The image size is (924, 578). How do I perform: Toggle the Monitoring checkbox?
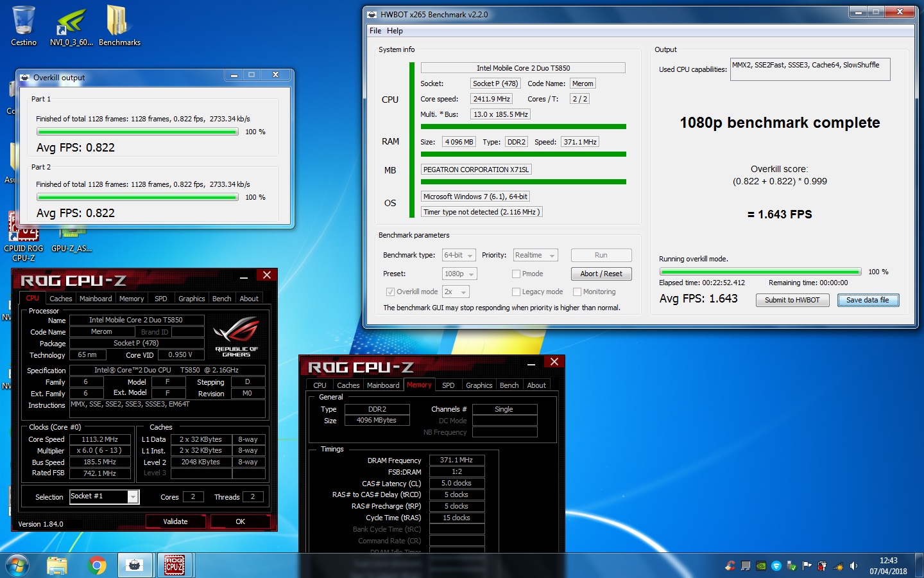(x=577, y=292)
